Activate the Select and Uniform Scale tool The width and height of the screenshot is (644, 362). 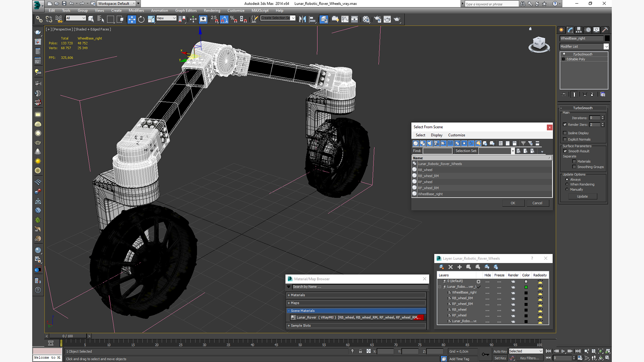(x=151, y=19)
